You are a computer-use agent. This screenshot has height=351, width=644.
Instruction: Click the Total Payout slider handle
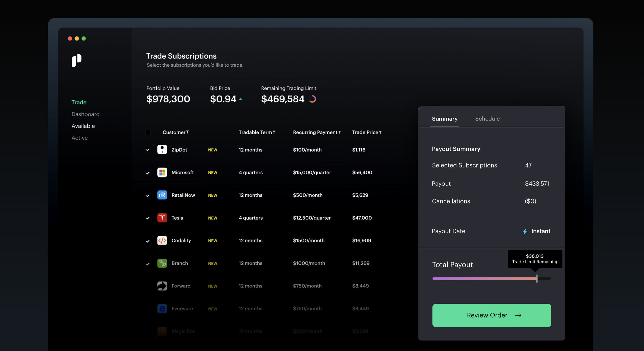coord(537,279)
